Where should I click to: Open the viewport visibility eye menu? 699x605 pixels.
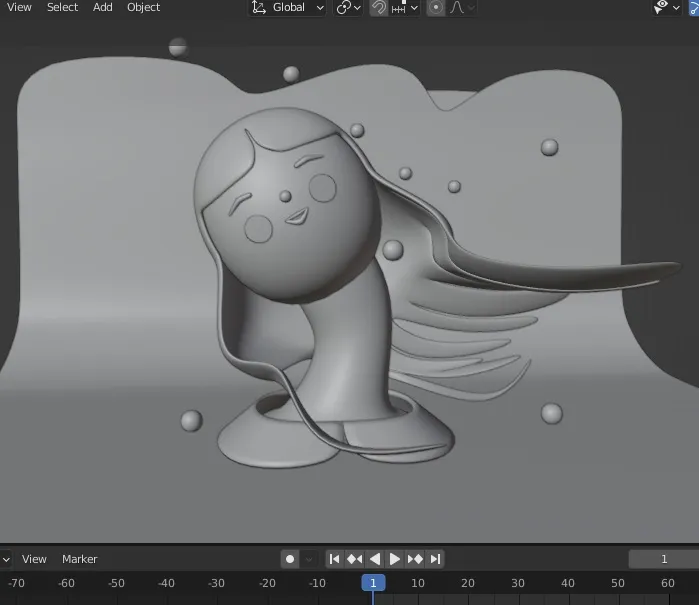[666, 8]
